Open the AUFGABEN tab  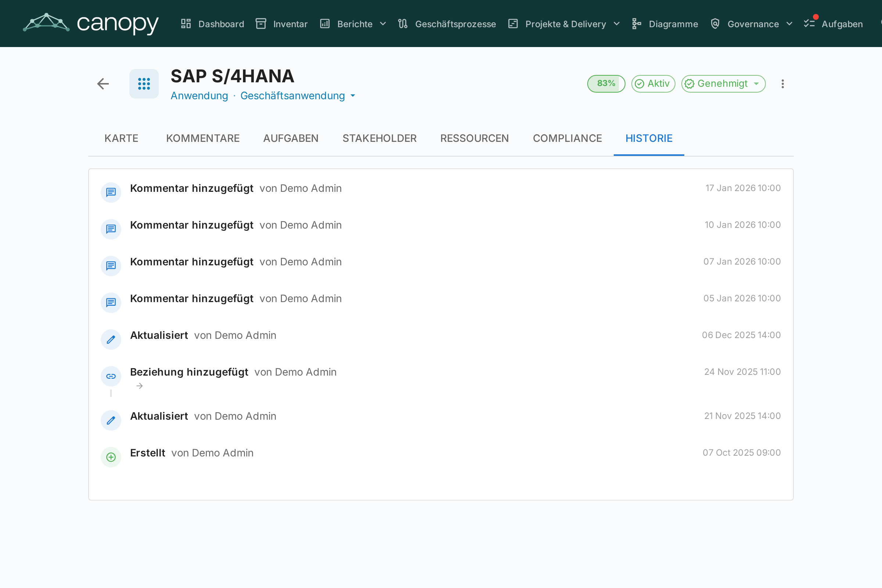tap(291, 139)
